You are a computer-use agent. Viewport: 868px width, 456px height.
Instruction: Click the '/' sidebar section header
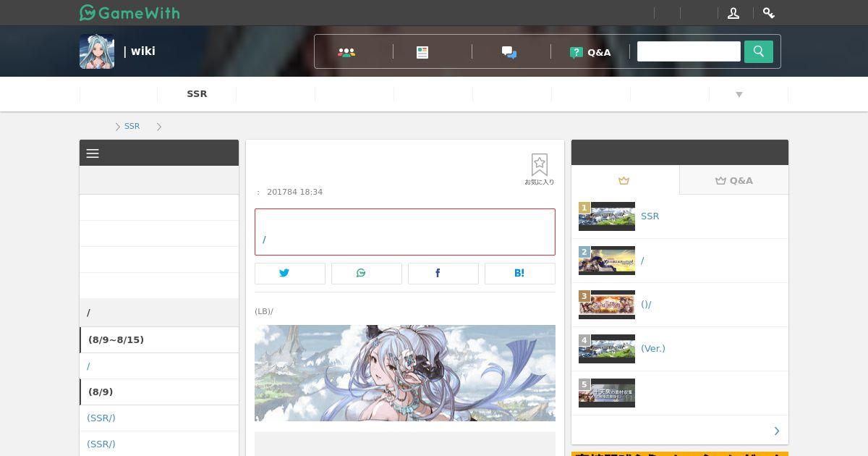159,313
